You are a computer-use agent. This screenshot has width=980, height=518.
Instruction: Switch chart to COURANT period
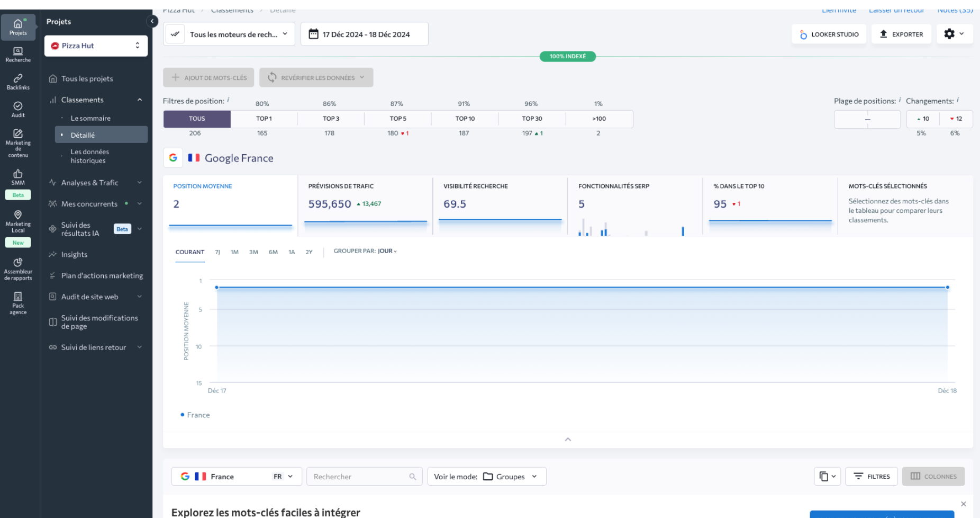click(190, 252)
